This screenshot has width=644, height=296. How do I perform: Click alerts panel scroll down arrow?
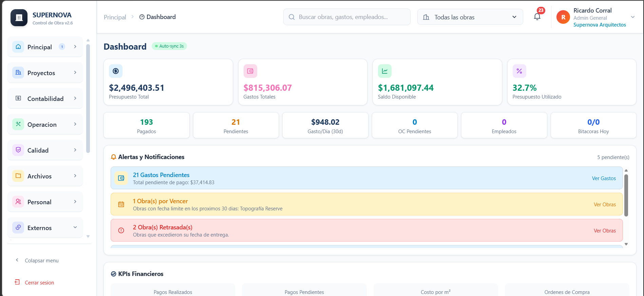[626, 244]
